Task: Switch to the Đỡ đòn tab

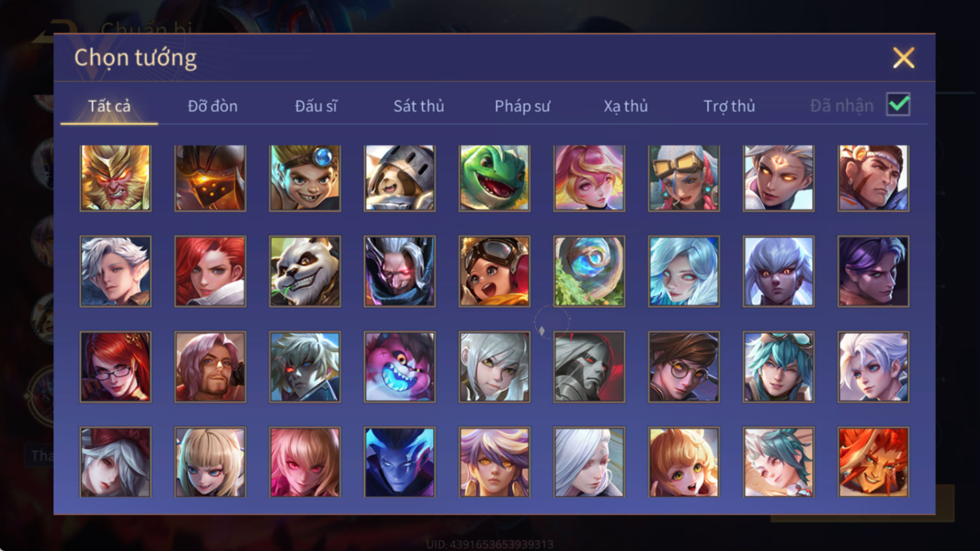Action: (212, 106)
